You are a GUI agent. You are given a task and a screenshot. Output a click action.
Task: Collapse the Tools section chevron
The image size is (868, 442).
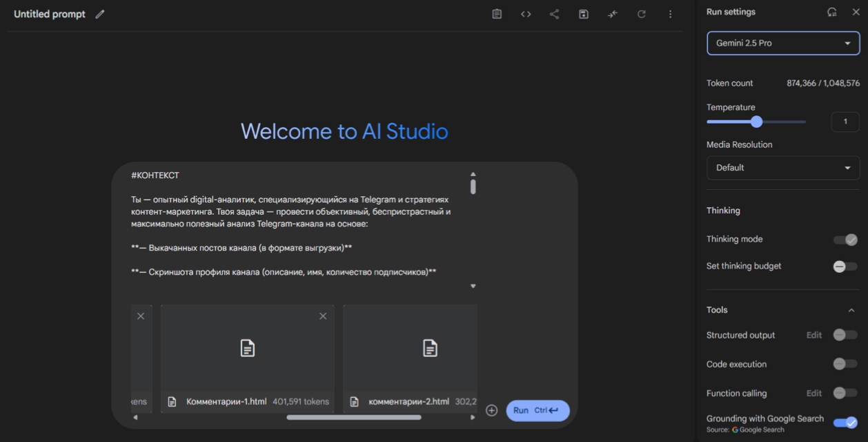click(x=851, y=310)
